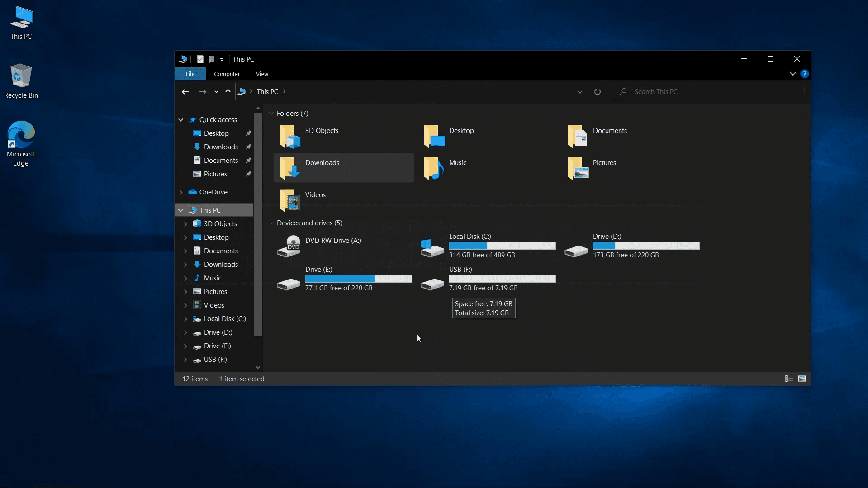
Task: Go back with the Back arrow
Action: click(x=185, y=92)
